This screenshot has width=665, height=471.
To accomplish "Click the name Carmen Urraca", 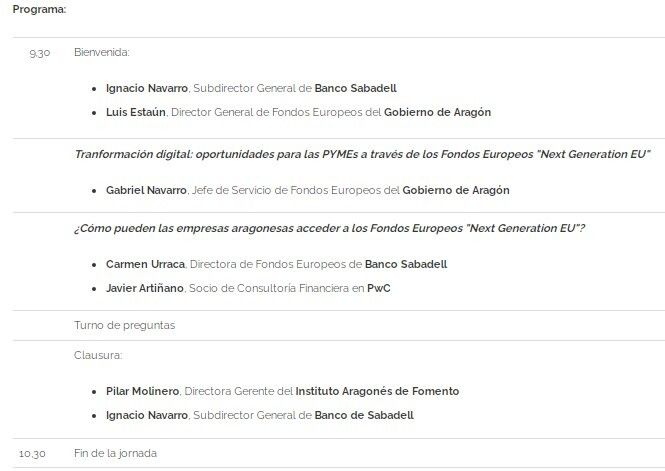I will tap(145, 264).
